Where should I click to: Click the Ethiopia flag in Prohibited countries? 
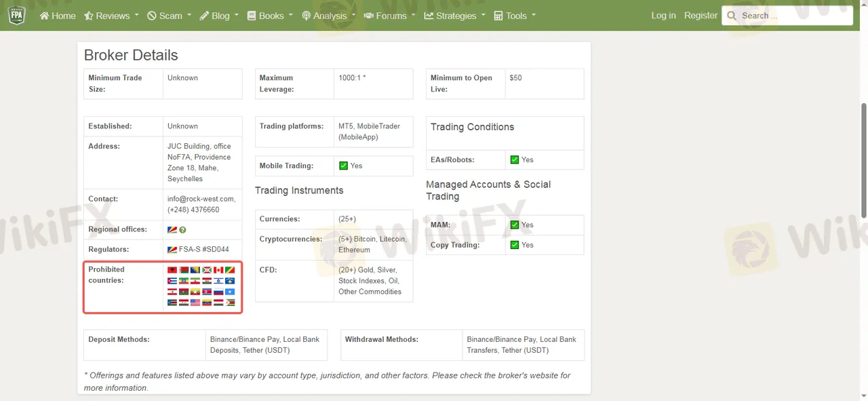click(x=184, y=281)
